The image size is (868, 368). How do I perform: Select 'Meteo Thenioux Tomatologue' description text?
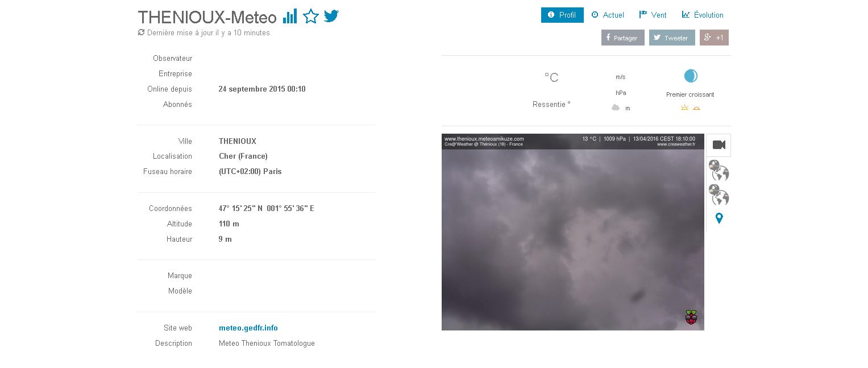267,343
